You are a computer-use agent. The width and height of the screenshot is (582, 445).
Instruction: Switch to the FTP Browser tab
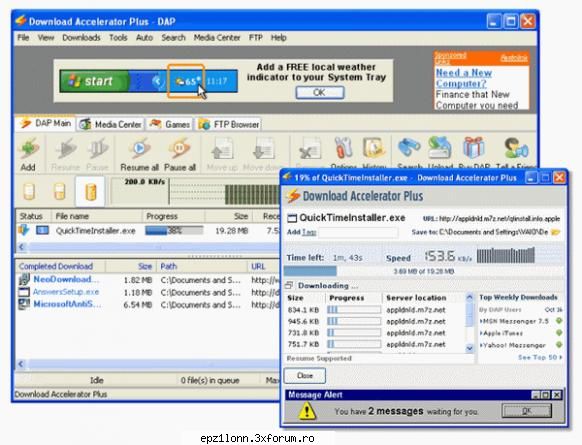pos(229,124)
